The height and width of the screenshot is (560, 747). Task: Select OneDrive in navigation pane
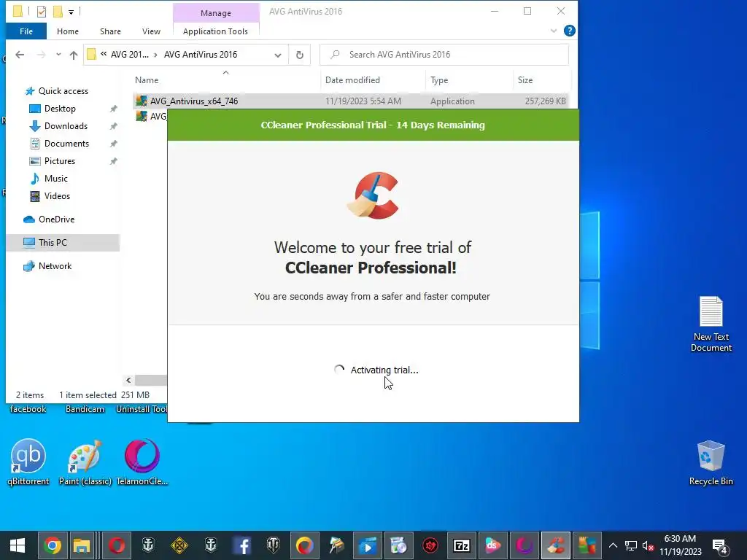[x=56, y=219]
